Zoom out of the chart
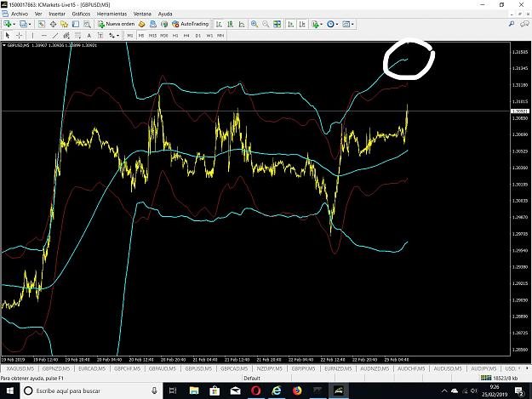Screen dimensions: 532x399 (x=266, y=24)
